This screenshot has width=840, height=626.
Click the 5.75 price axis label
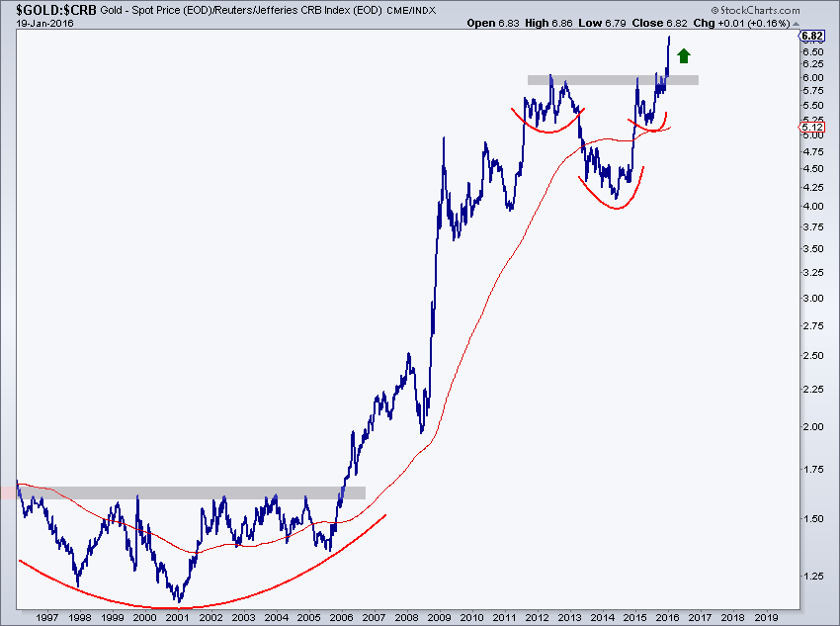pos(813,91)
